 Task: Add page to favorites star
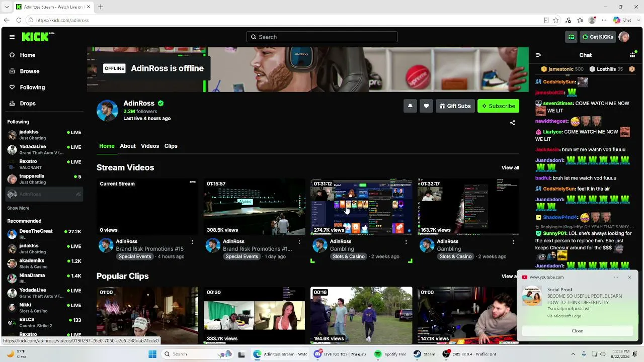pyautogui.click(x=556, y=20)
